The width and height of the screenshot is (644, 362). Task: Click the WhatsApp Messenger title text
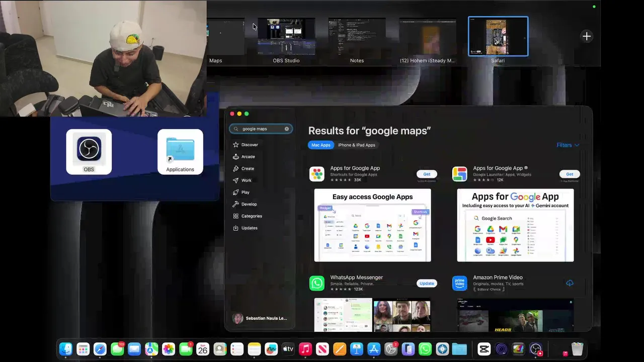tap(356, 278)
